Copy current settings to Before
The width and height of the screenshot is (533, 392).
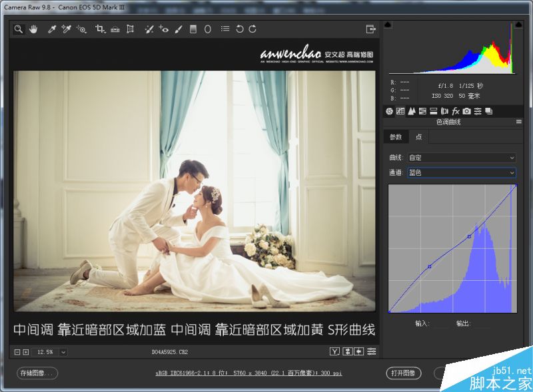tap(359, 351)
